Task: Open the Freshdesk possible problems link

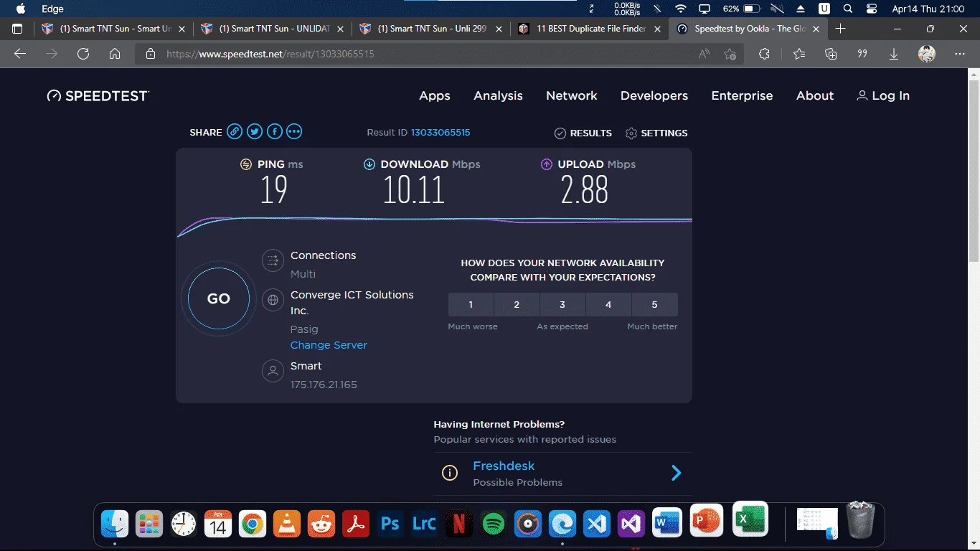Action: (504, 466)
